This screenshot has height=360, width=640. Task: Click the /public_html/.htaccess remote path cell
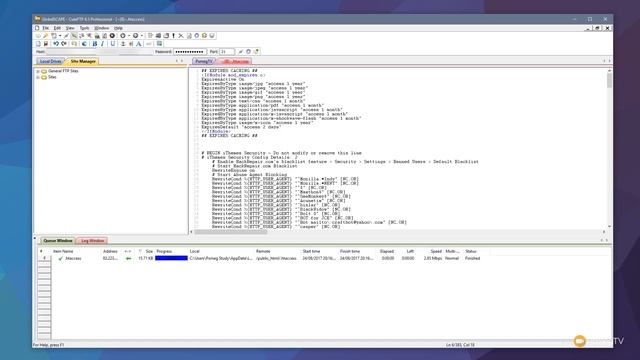click(276, 258)
